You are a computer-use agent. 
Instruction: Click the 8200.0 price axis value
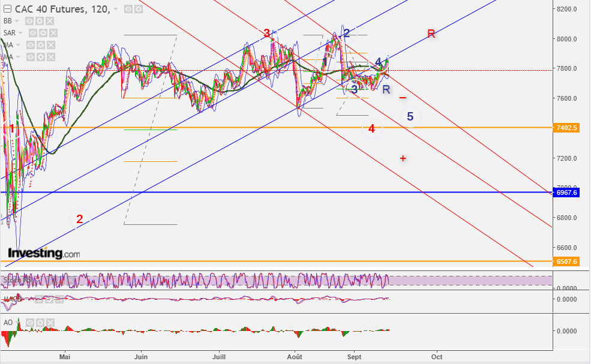click(x=567, y=9)
